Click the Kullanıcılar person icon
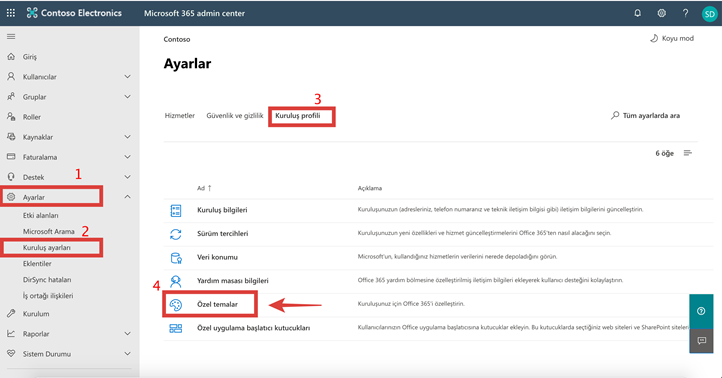This screenshot has width=722, height=378. pos(11,76)
